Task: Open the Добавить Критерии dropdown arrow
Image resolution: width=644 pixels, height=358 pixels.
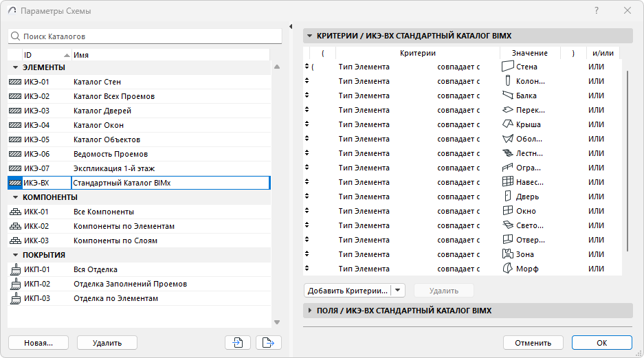Action: 399,291
